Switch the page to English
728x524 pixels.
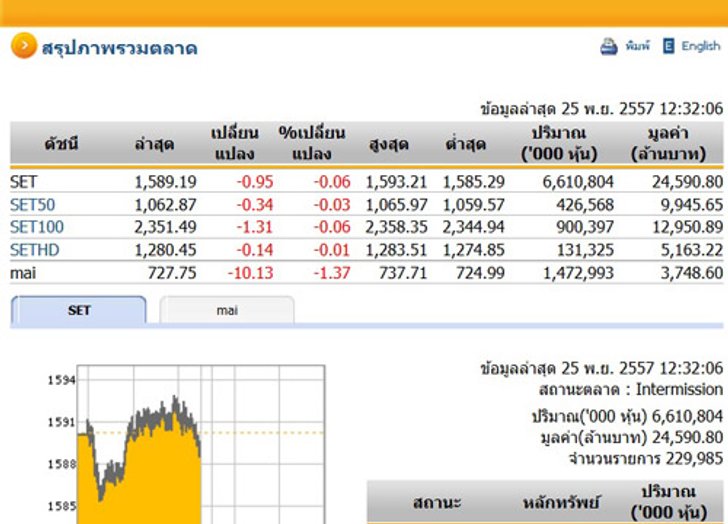click(x=701, y=46)
